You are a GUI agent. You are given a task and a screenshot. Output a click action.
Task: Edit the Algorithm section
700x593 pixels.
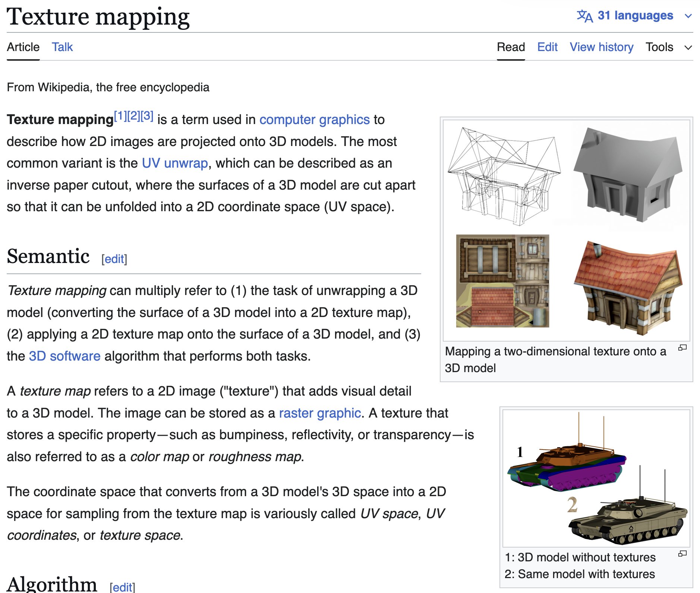[x=123, y=587]
